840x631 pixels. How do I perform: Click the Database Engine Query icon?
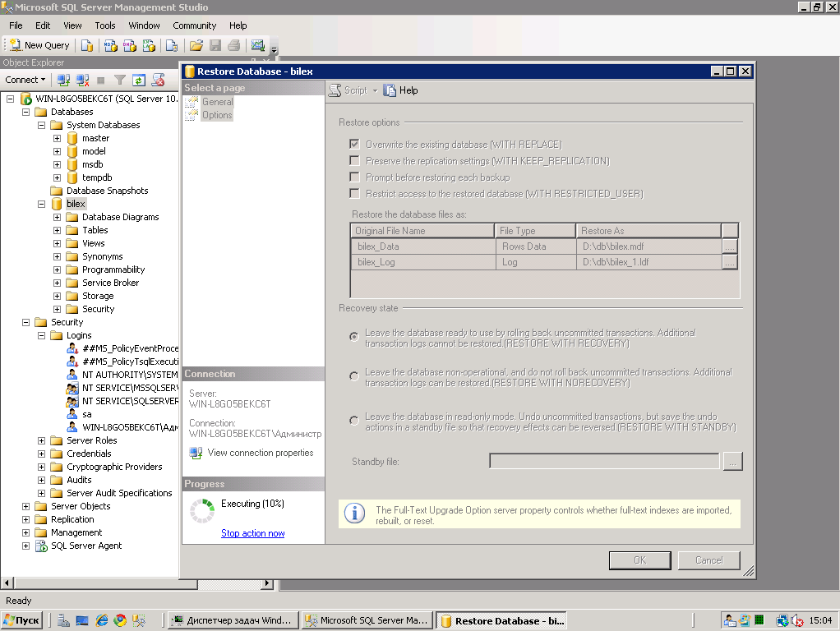(87, 45)
